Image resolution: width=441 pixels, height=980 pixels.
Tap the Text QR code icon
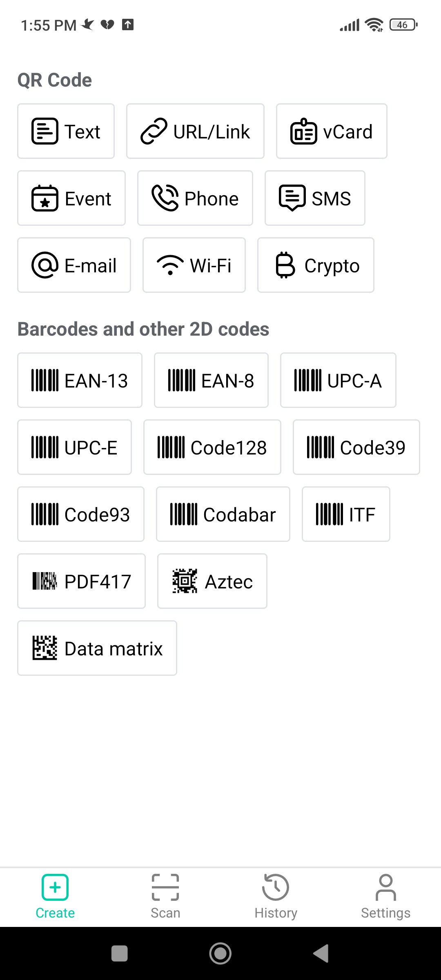45,131
